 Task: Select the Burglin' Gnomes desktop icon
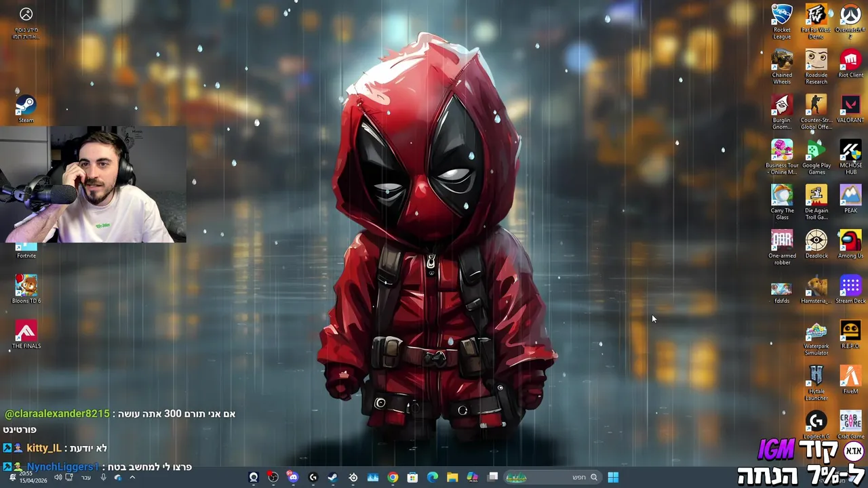coord(782,112)
